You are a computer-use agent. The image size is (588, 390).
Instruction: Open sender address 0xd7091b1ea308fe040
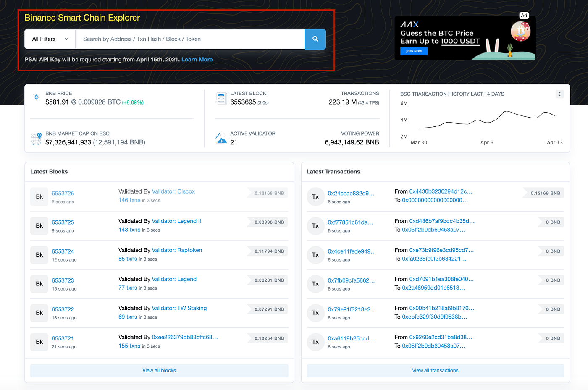(x=442, y=279)
